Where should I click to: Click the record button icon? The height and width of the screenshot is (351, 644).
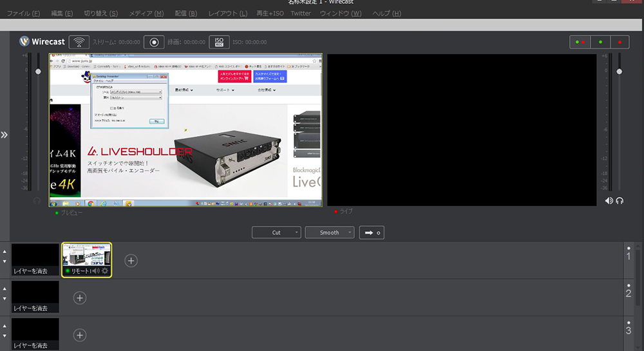coord(154,42)
